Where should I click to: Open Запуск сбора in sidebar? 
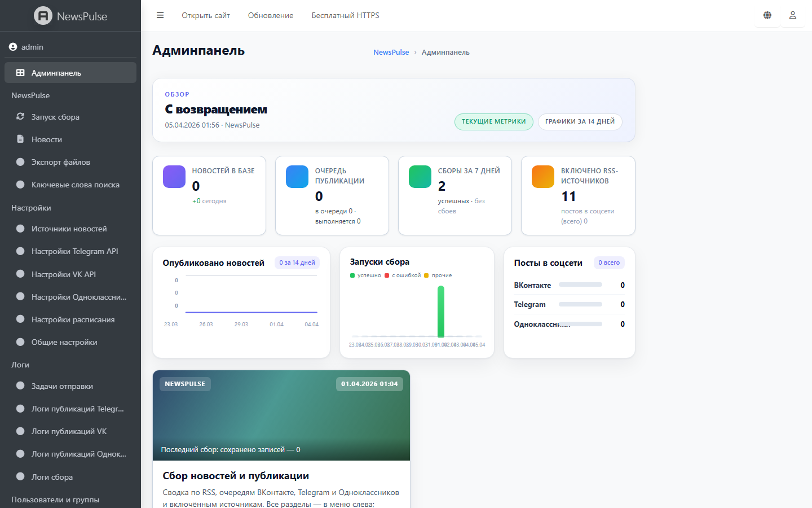click(55, 117)
